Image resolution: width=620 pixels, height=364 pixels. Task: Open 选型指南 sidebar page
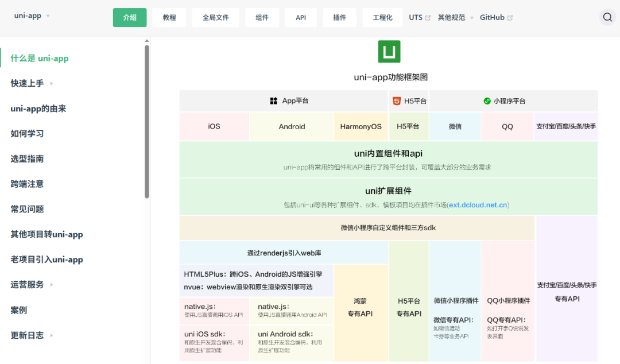(x=28, y=158)
